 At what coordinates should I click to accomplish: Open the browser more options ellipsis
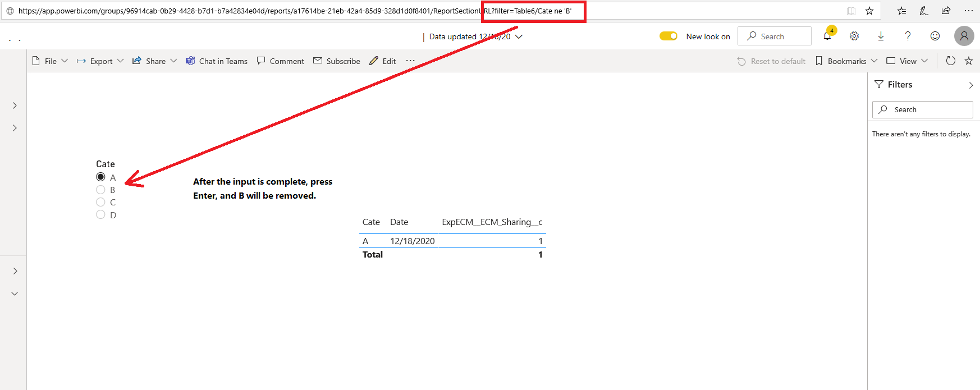(969, 11)
